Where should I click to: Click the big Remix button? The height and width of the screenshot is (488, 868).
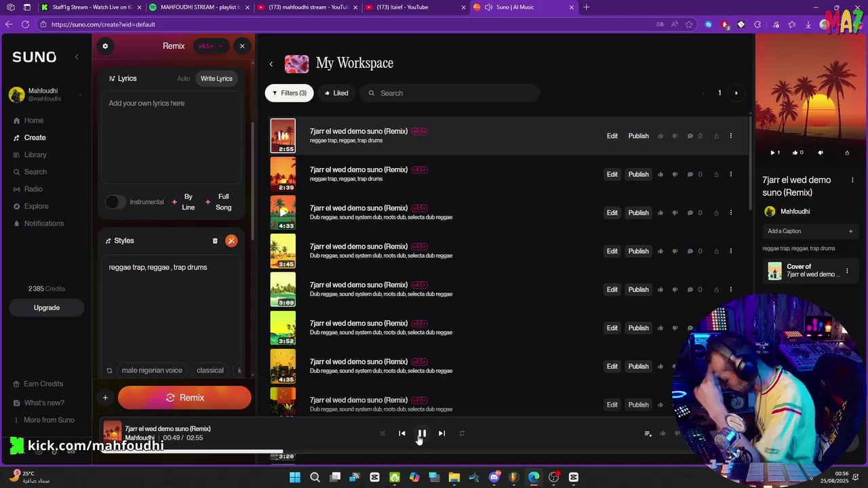[184, 398]
